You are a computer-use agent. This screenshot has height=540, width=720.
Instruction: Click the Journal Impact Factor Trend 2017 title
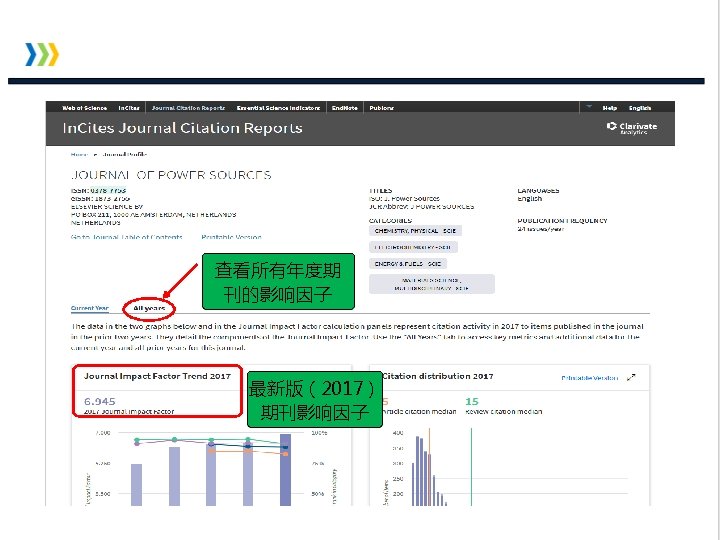(157, 376)
